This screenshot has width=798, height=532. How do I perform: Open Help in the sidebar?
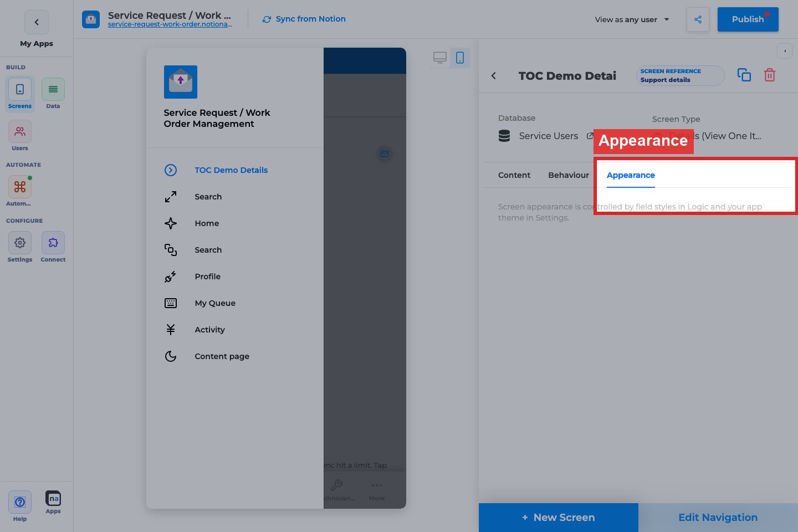click(20, 507)
